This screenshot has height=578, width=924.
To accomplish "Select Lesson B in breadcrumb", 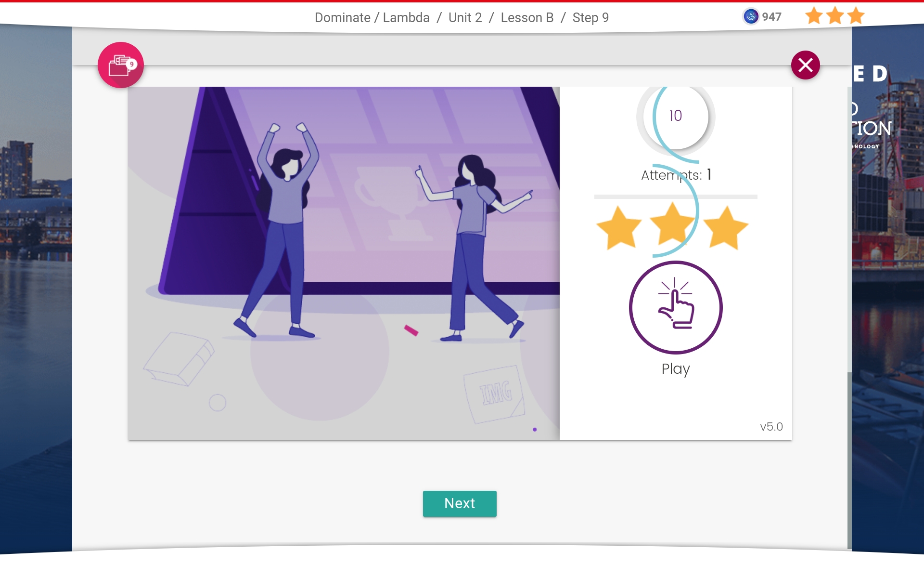I will point(527,18).
